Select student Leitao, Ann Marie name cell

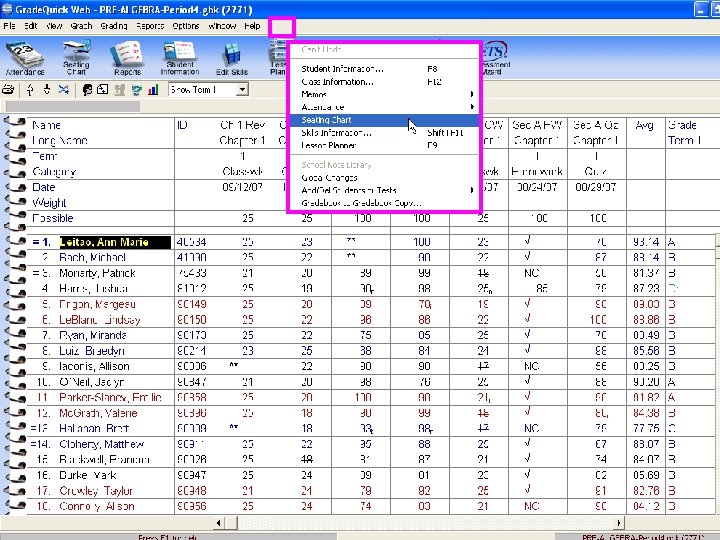(x=103, y=242)
